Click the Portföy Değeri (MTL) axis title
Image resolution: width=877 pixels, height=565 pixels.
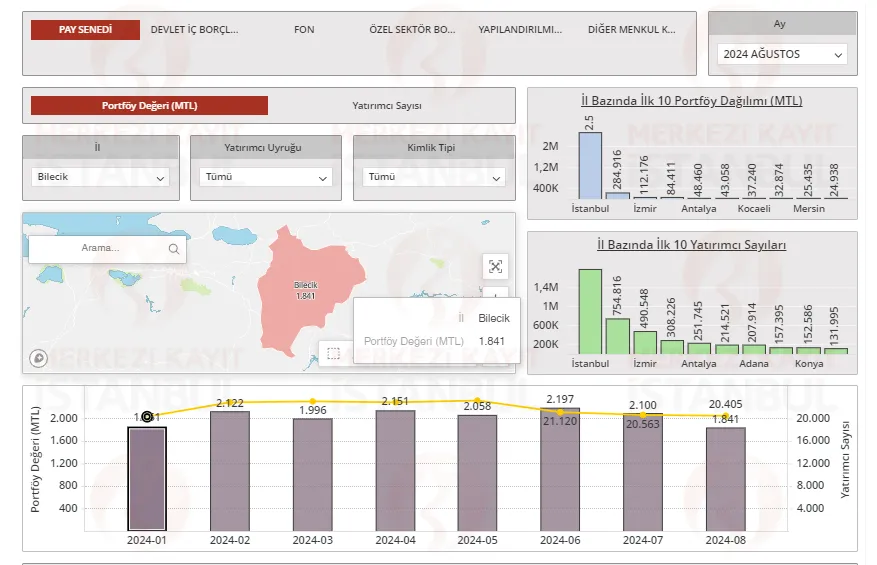click(x=35, y=459)
